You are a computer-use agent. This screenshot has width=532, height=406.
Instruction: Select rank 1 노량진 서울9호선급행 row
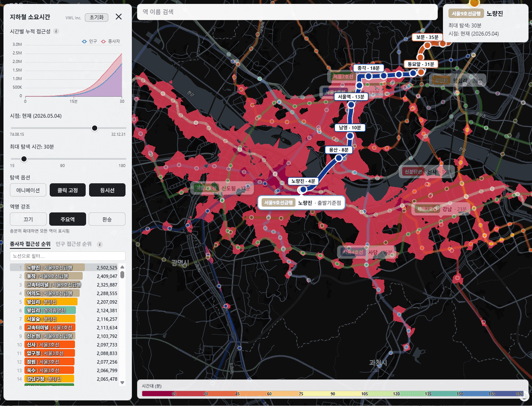point(64,268)
